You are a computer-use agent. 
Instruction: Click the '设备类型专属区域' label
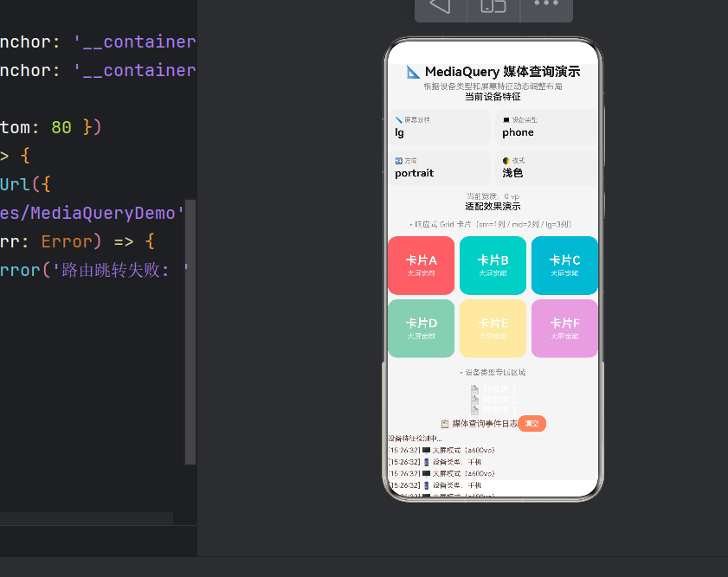point(493,373)
